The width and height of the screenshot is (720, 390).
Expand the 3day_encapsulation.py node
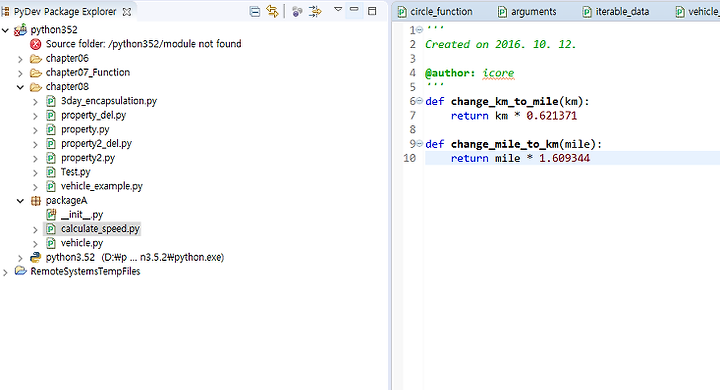[35, 102]
